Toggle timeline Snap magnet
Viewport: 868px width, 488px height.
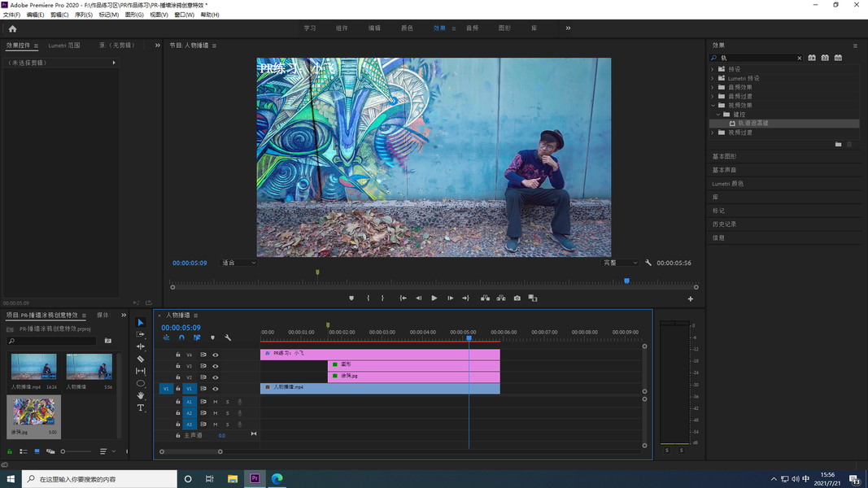click(x=181, y=338)
